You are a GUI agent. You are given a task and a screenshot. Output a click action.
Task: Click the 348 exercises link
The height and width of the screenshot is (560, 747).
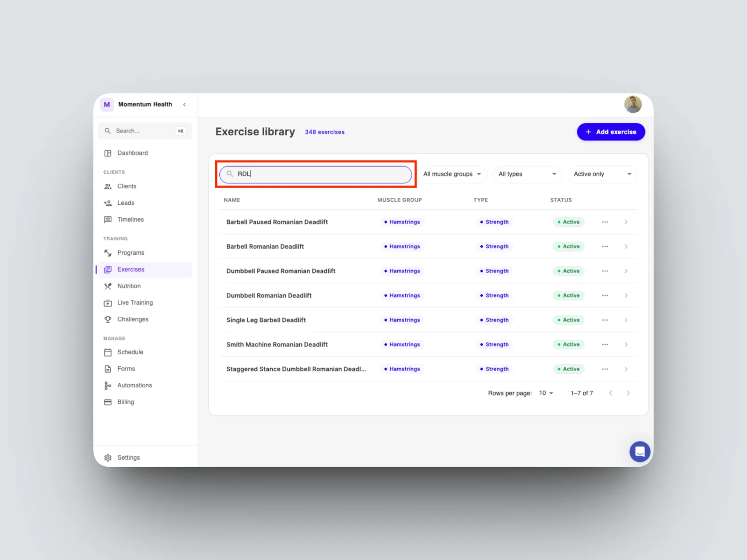pyautogui.click(x=324, y=132)
